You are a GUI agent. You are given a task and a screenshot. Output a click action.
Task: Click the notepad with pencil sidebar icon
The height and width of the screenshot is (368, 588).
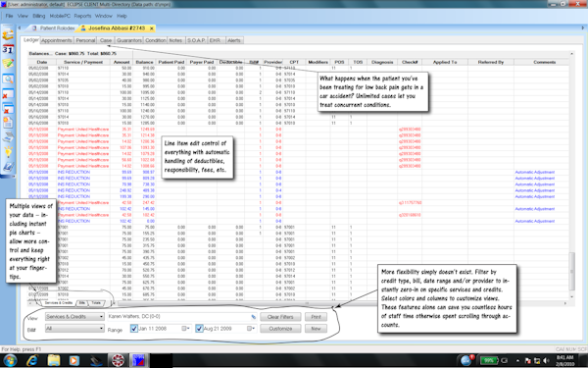pos(8,64)
